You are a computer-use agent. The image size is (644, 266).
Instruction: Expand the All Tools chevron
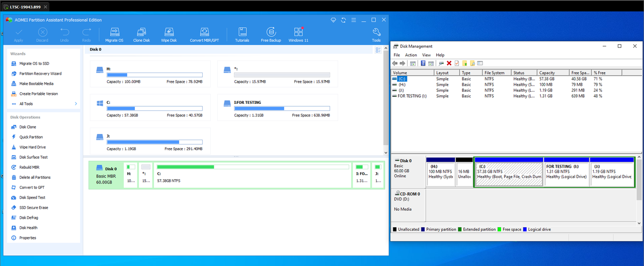pyautogui.click(x=76, y=104)
